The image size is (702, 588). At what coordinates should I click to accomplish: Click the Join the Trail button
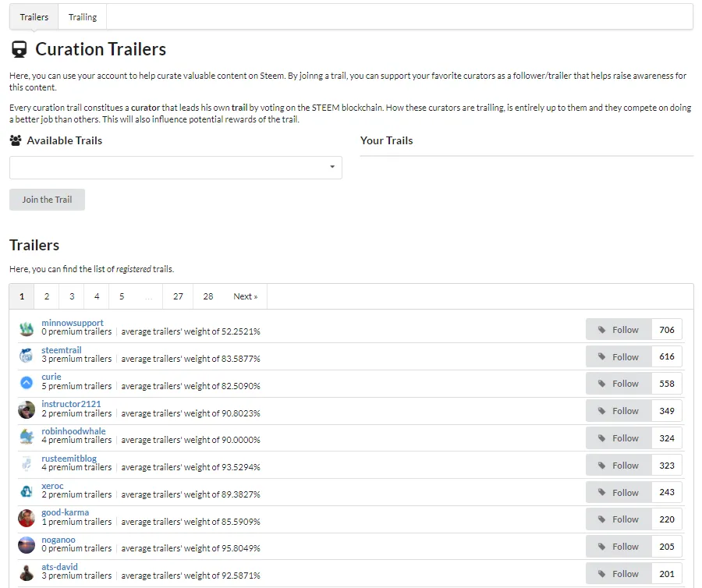[47, 200]
